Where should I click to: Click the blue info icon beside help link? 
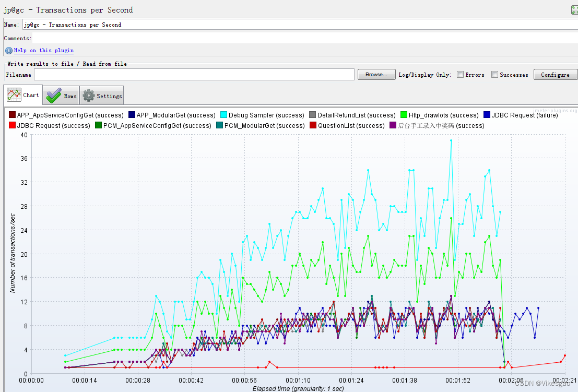(x=9, y=51)
